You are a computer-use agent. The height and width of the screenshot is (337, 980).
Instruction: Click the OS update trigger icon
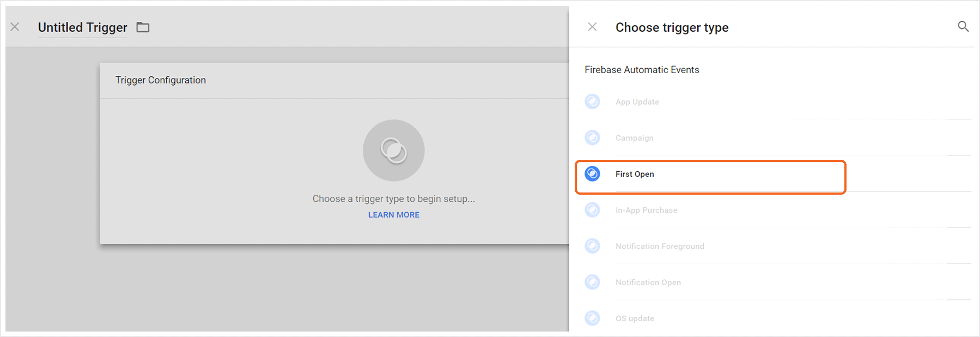pyautogui.click(x=592, y=318)
